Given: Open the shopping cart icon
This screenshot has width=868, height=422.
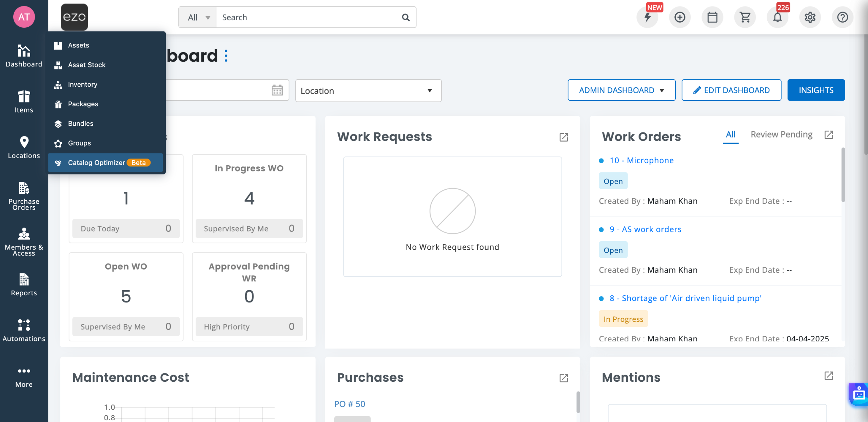Looking at the screenshot, I should pyautogui.click(x=745, y=17).
